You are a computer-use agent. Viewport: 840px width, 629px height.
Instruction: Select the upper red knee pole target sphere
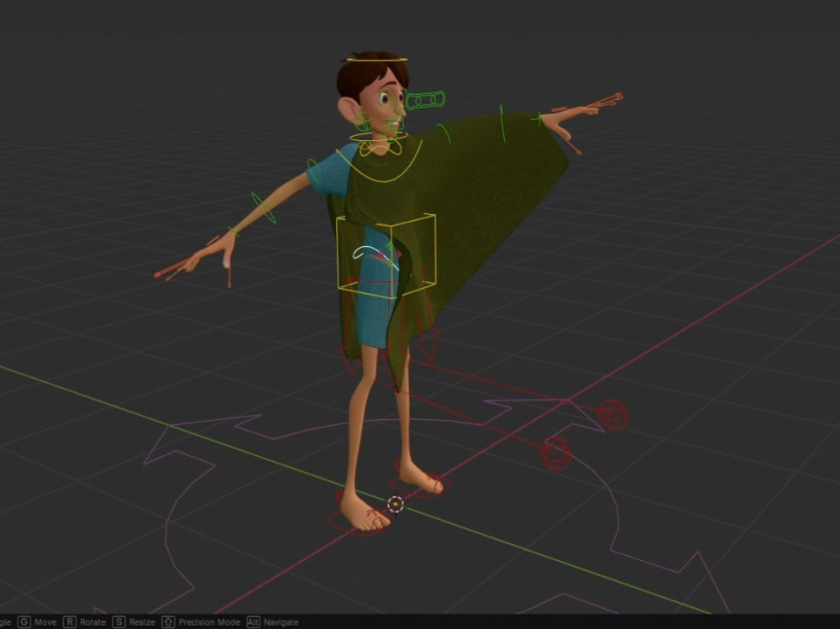[x=613, y=414]
